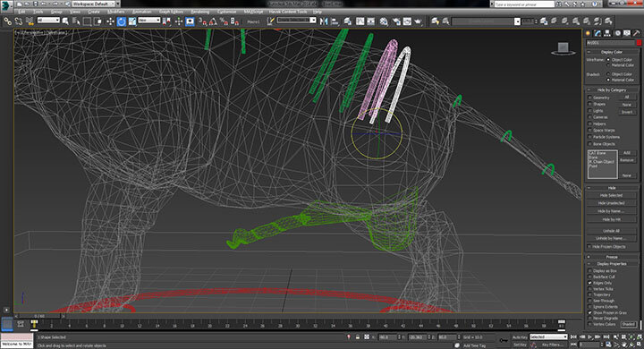The height and width of the screenshot is (349, 644).
Task: Click the time slider handle on the timeline
Action: coord(39,316)
